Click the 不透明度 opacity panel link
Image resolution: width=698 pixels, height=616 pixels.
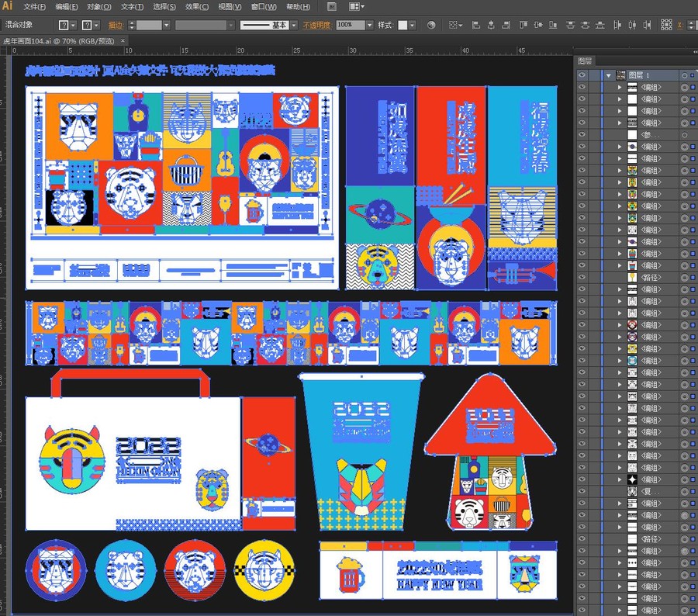pos(317,26)
